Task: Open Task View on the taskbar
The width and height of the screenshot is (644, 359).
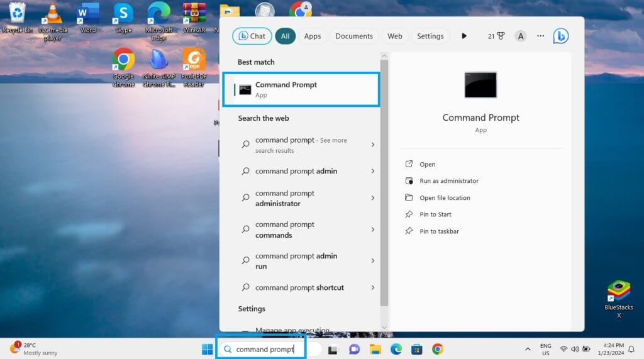Action: click(333, 350)
